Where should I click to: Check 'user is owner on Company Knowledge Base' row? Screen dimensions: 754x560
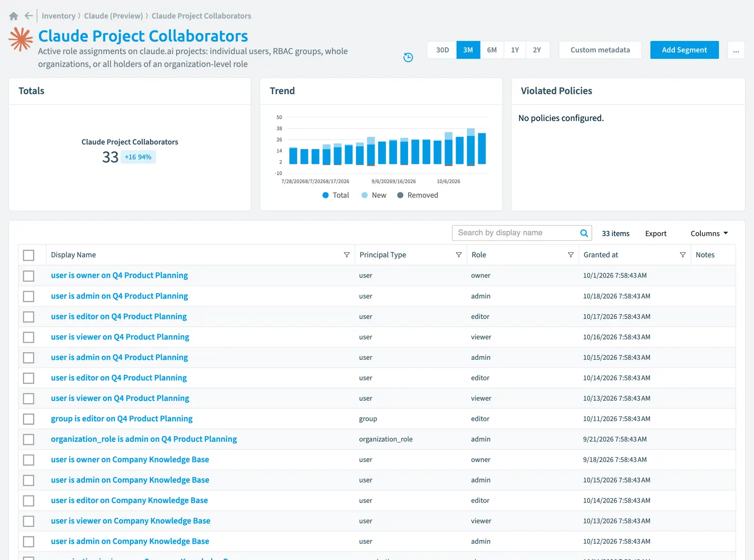pyautogui.click(x=29, y=460)
